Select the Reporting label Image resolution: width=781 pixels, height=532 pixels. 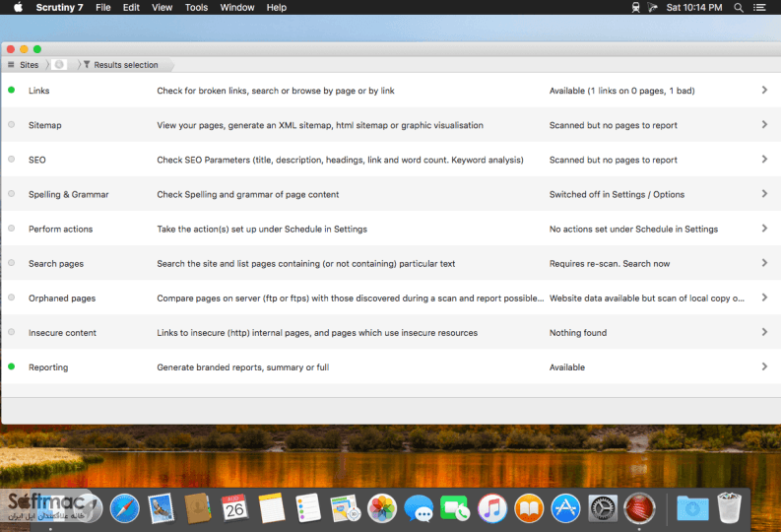tap(48, 367)
